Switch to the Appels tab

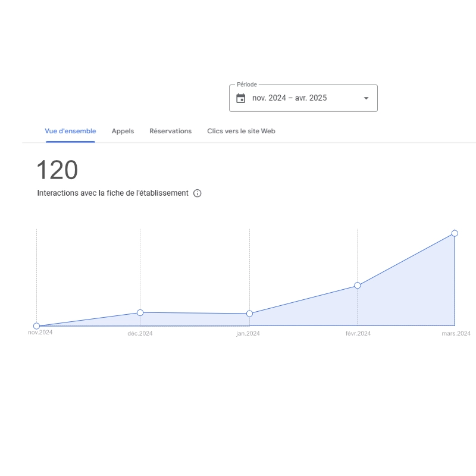123,131
